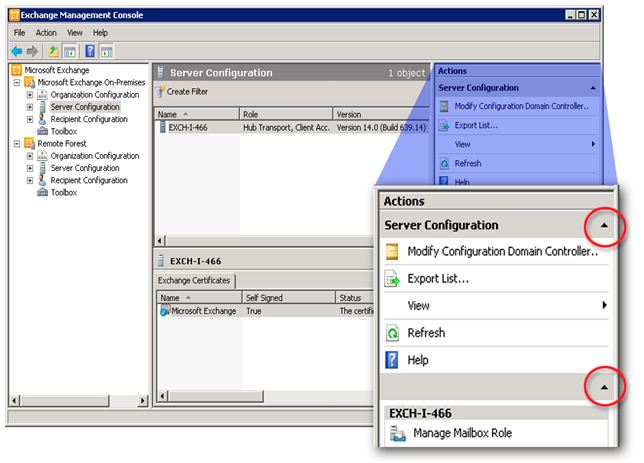Click console tree horizontal scrollbar thumb
The image size is (644, 463).
coord(64,401)
